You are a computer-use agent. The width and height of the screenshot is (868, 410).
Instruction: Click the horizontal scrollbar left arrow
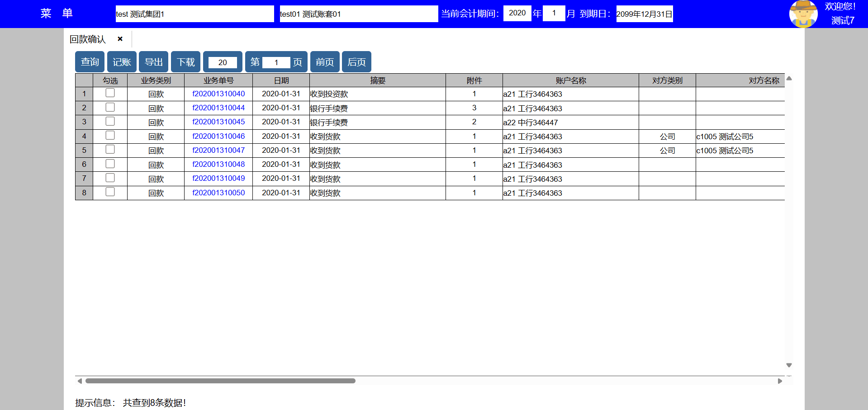[x=80, y=381]
